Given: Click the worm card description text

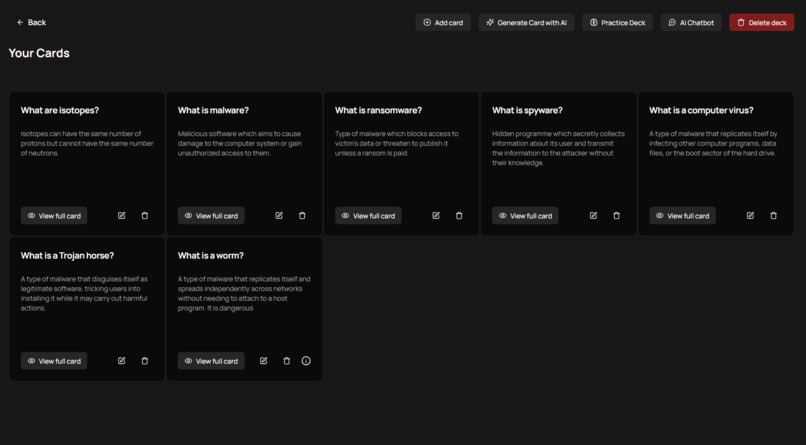Looking at the screenshot, I should 244,293.
